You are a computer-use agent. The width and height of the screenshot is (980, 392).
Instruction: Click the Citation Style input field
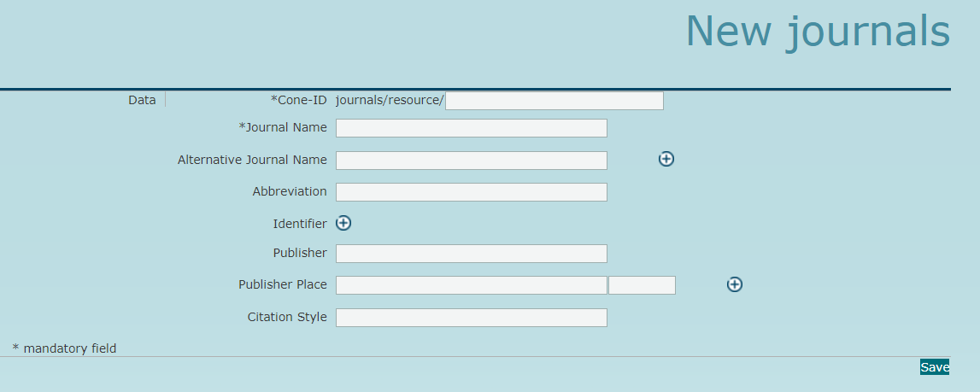pos(471,318)
